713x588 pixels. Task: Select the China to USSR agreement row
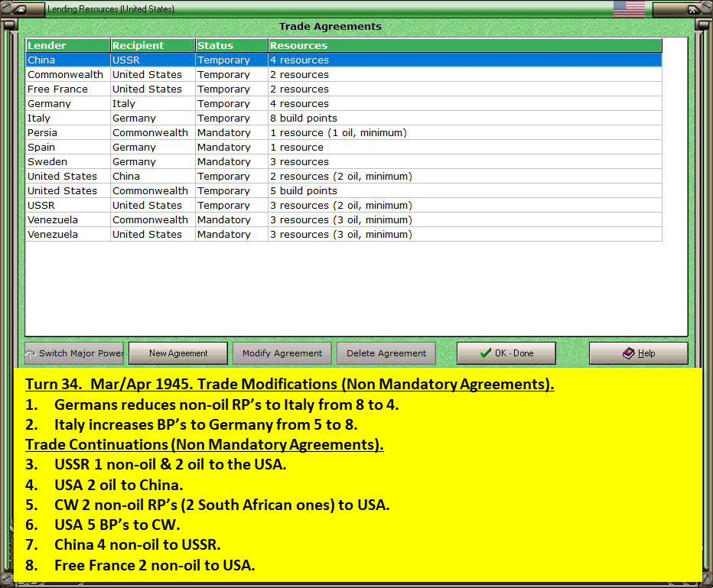tap(343, 60)
